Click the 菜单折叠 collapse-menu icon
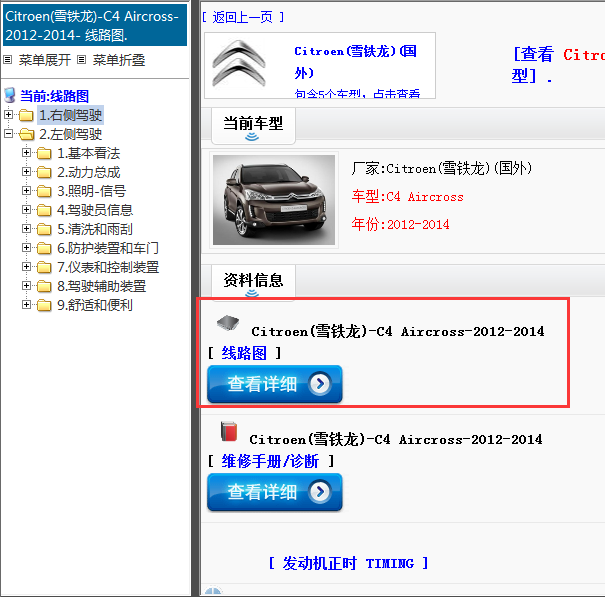 pos(81,60)
